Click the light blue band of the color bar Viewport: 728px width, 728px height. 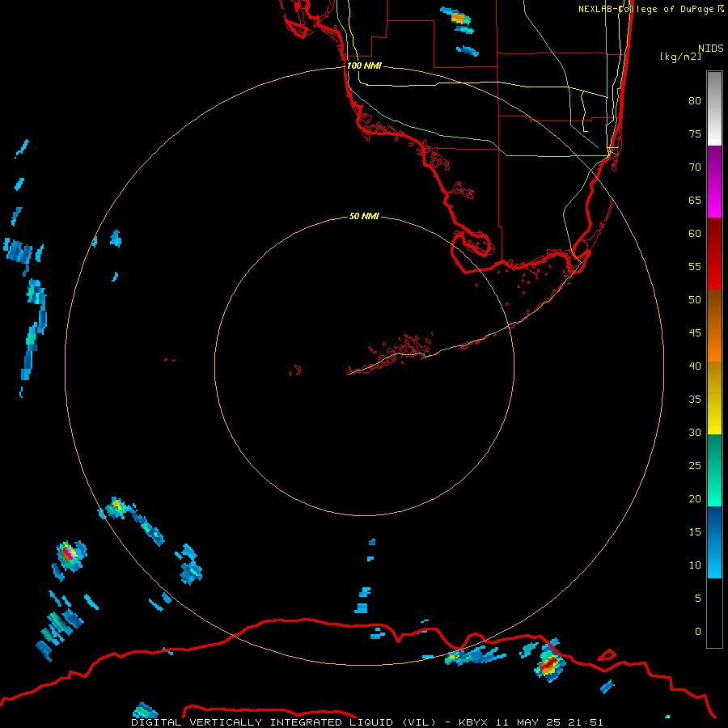714,542
